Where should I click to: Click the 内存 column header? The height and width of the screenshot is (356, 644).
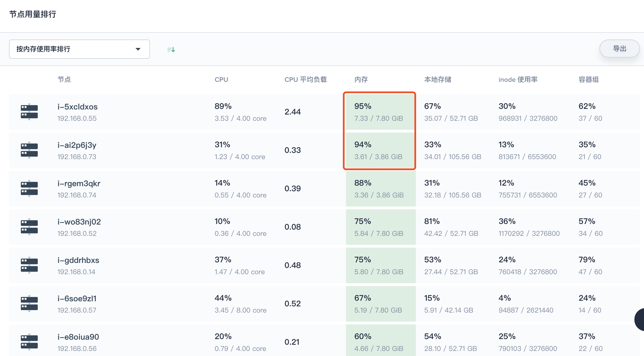361,80
